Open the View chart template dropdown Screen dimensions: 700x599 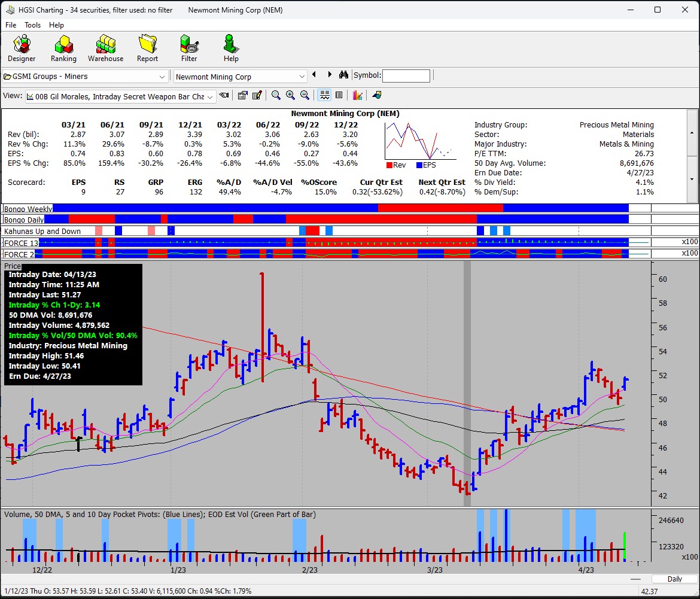[x=120, y=96]
